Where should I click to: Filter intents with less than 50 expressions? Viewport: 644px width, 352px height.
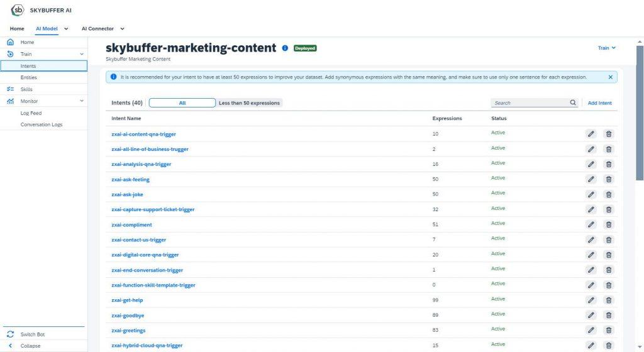tap(249, 103)
